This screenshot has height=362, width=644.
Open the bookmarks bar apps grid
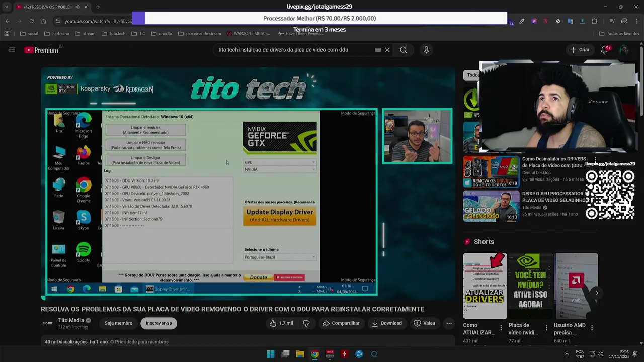[7, 34]
